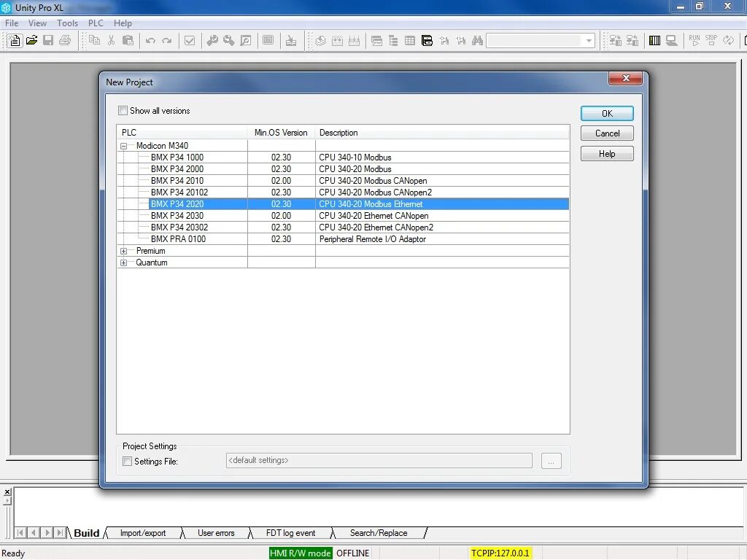
Task: Click the Disconnect from PLC icon
Action: [632, 41]
